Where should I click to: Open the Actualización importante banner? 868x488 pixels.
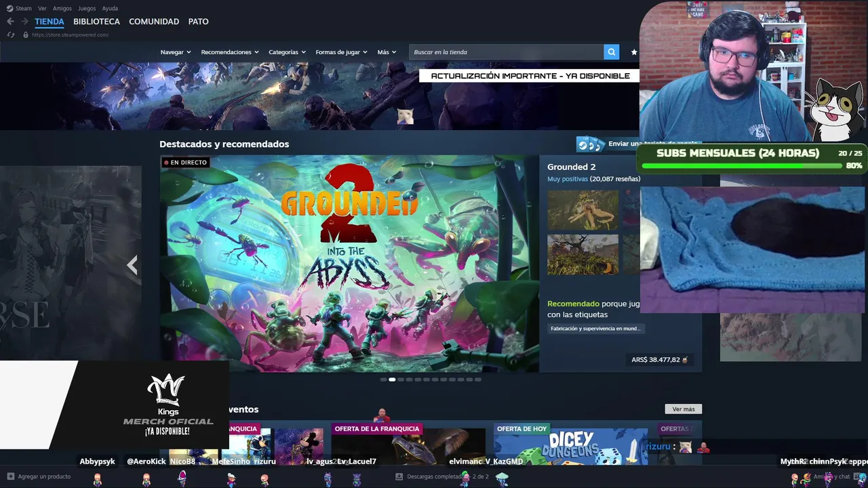click(530, 76)
